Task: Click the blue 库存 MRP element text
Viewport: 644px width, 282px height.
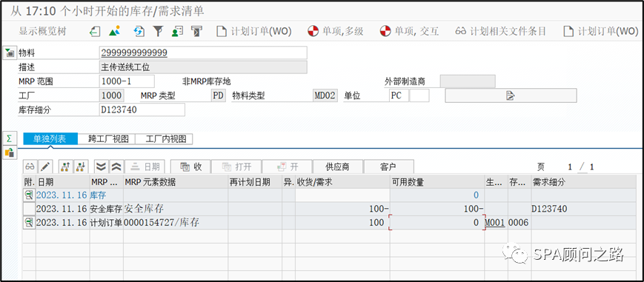Action: pos(98,195)
